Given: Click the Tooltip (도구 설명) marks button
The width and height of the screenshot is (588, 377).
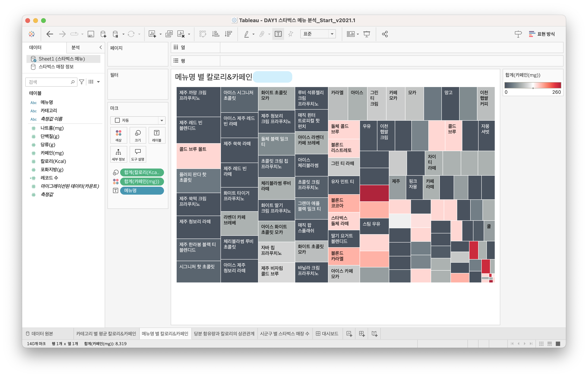Looking at the screenshot, I should click(x=138, y=154).
